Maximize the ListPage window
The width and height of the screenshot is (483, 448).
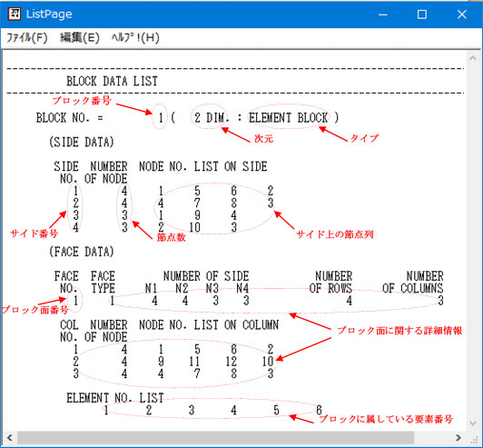coord(421,15)
